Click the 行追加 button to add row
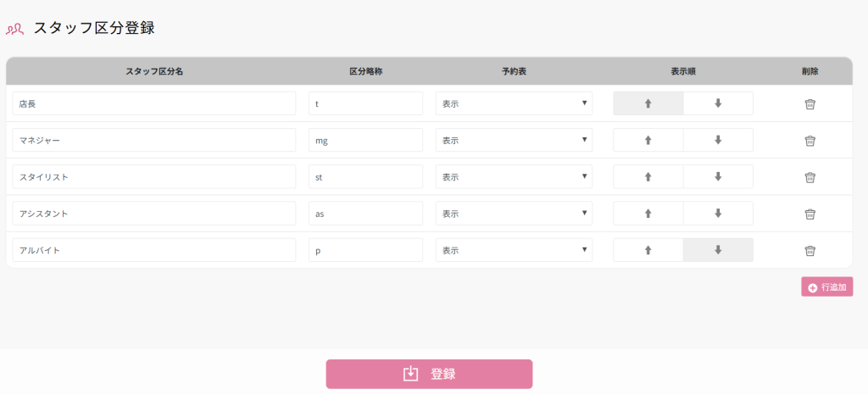This screenshot has width=868, height=395. 826,287
